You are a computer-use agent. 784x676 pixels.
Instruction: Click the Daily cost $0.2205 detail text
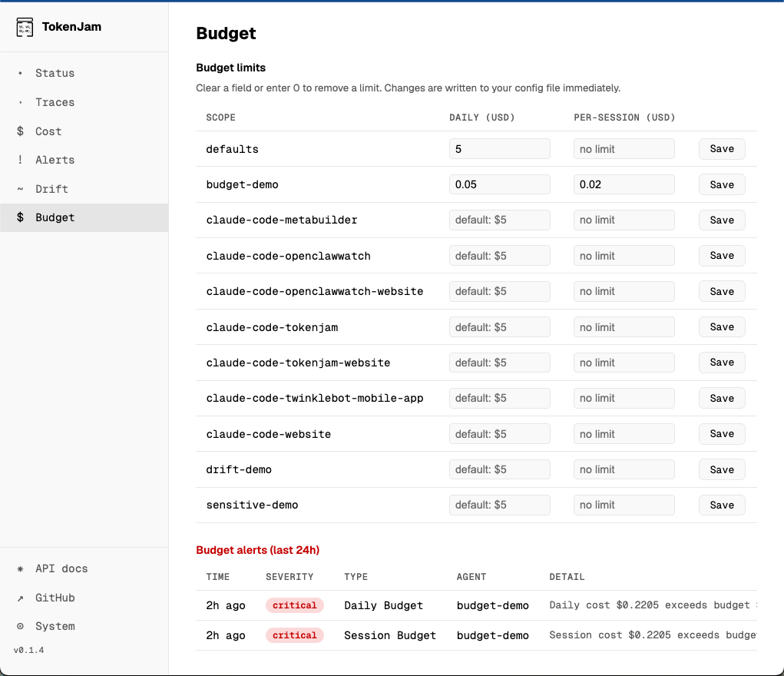click(x=653, y=605)
